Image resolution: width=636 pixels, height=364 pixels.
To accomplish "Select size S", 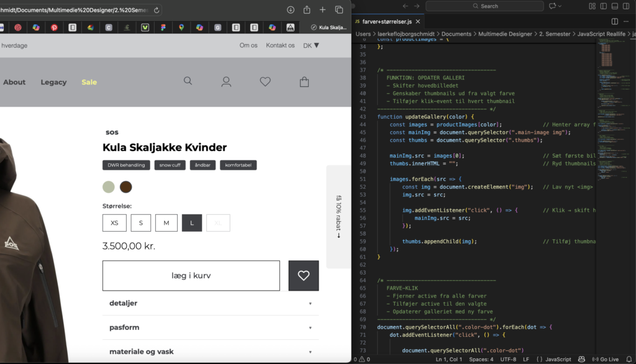I will pyautogui.click(x=141, y=223).
